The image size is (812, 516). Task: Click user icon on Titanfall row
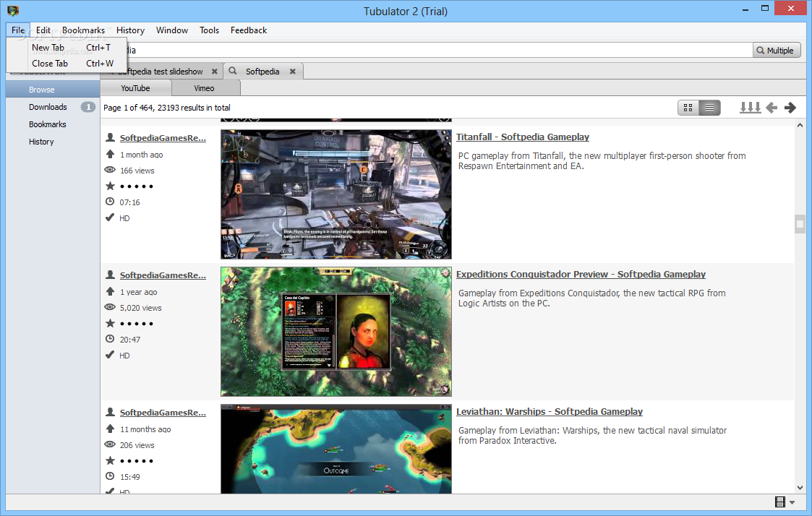pyautogui.click(x=111, y=137)
